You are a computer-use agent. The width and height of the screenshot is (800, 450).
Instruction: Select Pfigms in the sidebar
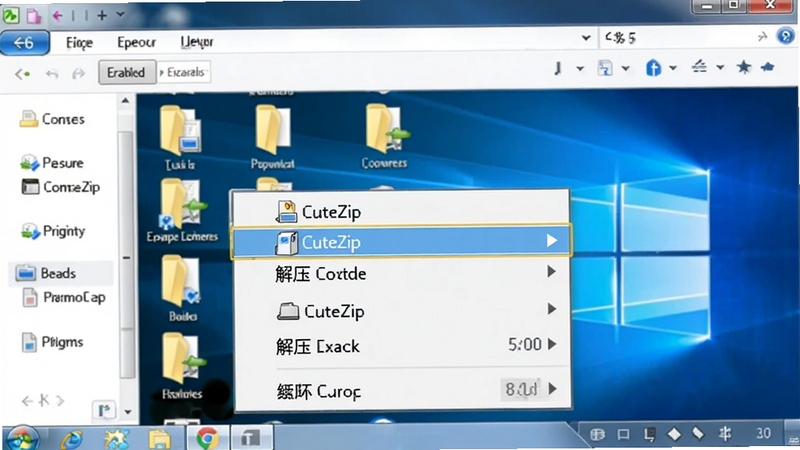52,342
